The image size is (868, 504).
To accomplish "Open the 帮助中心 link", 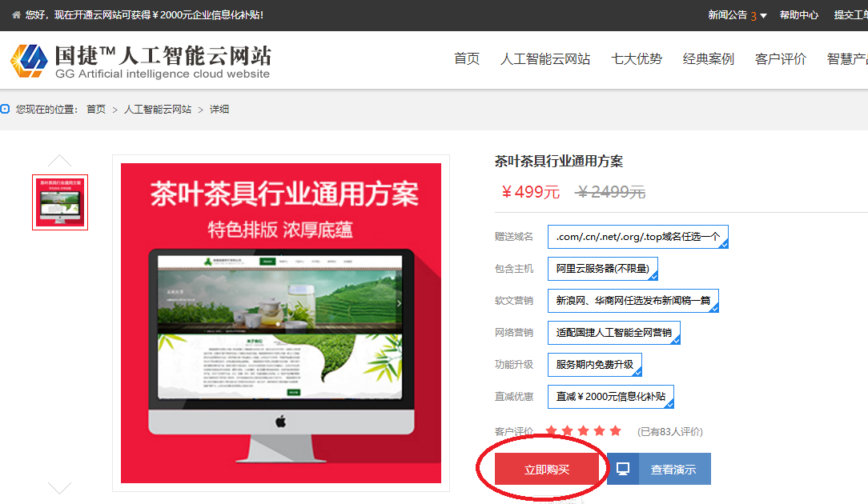I will pyautogui.click(x=798, y=15).
